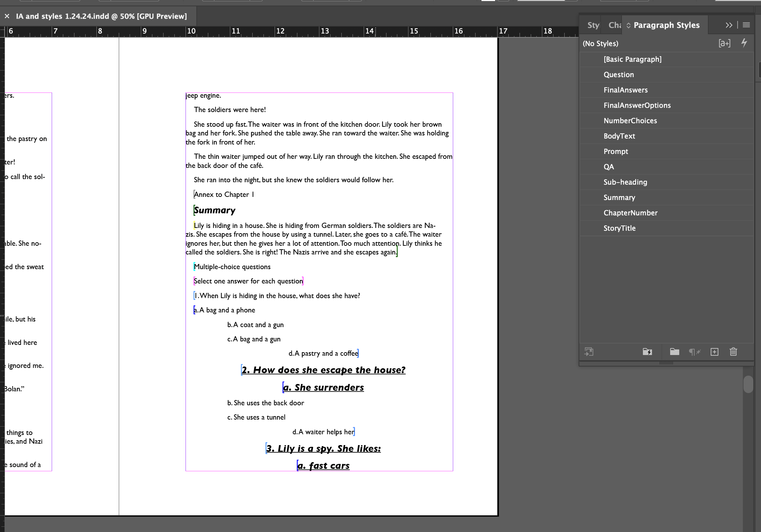Click the Clear Overrides pilcrow icon
Viewport: 761px width, 532px height.
click(694, 352)
